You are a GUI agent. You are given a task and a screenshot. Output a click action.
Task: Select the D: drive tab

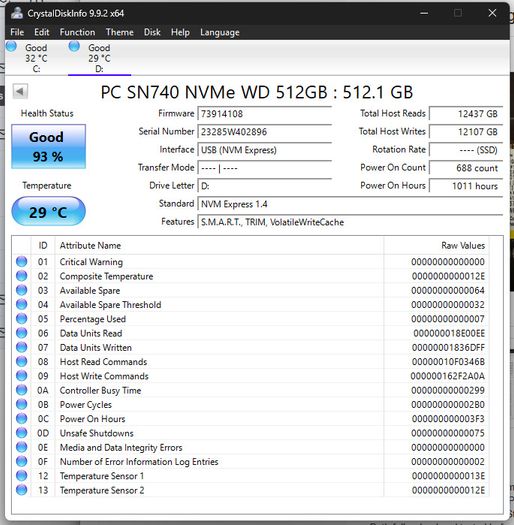coord(99,58)
